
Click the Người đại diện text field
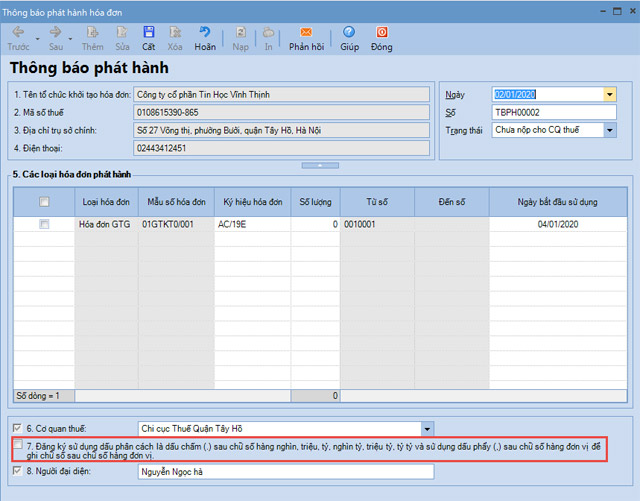click(x=285, y=471)
